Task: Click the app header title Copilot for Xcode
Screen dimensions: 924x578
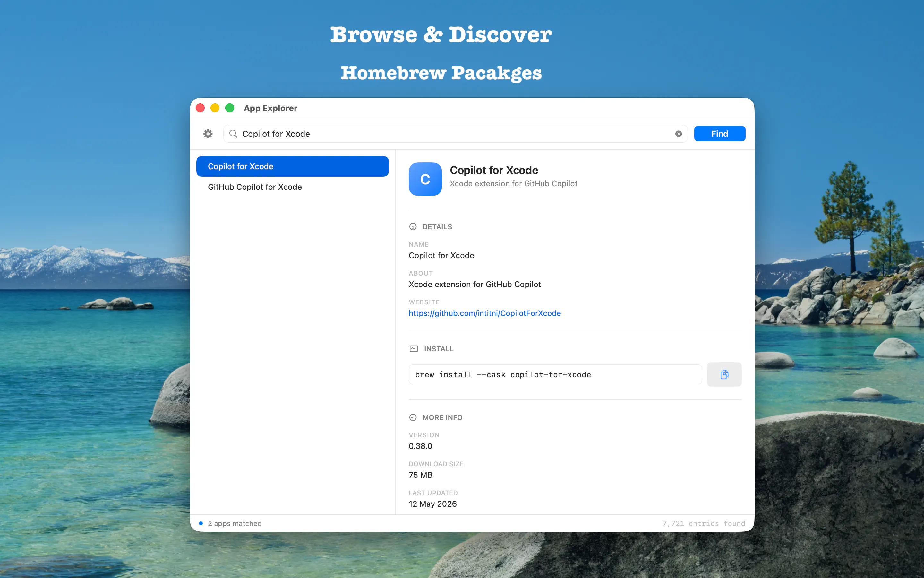Action: (494, 170)
